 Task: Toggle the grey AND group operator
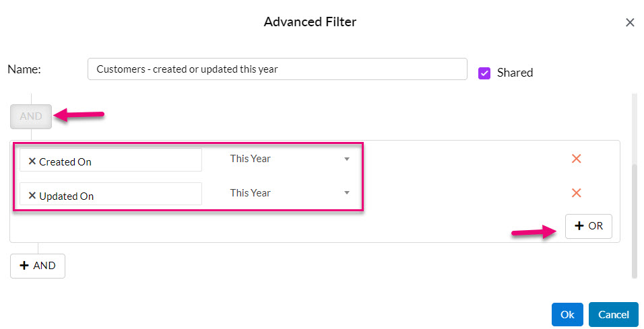[31, 116]
